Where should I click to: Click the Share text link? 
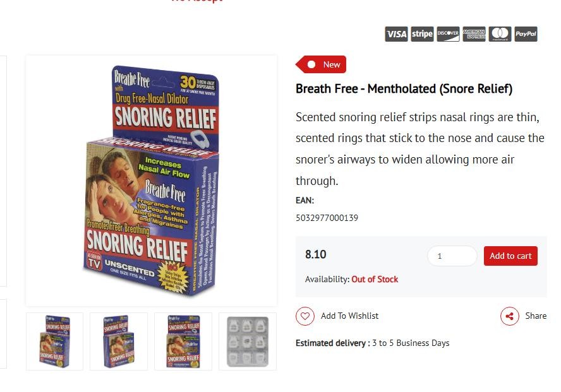tap(536, 316)
